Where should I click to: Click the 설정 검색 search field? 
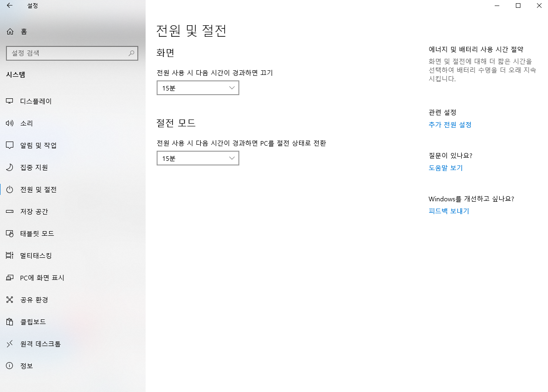[72, 53]
